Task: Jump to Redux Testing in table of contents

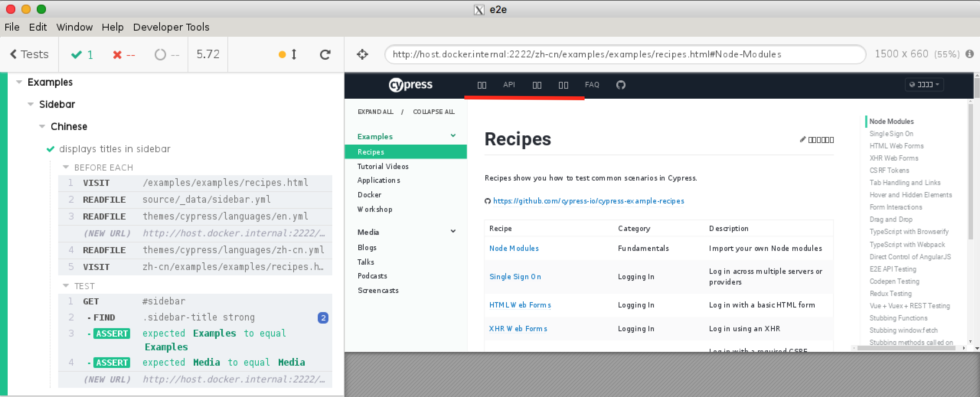Action: (x=890, y=293)
